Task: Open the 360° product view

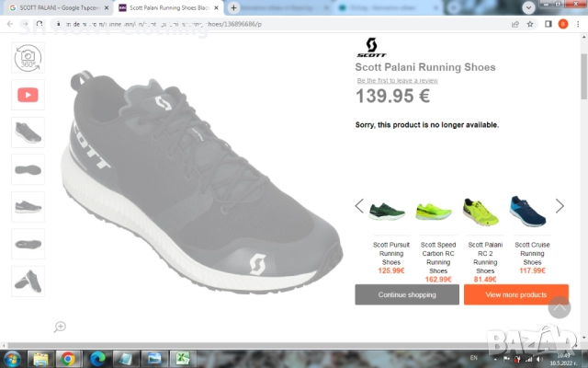Action: pyautogui.click(x=28, y=57)
